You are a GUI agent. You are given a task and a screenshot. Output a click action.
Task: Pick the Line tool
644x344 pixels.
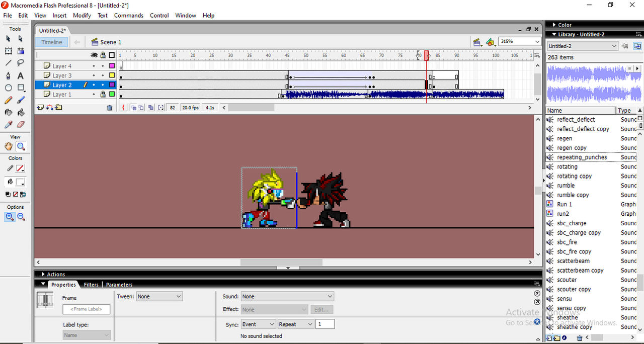[9, 63]
